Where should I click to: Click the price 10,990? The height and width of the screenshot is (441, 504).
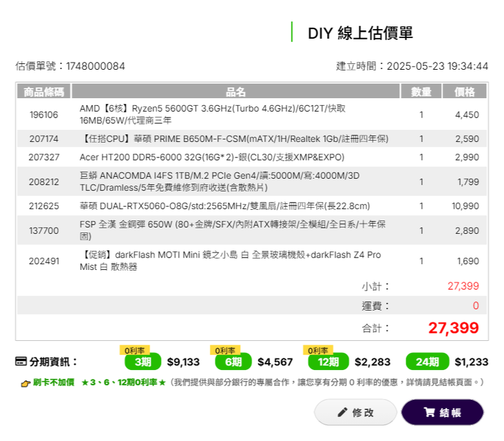[x=465, y=206]
